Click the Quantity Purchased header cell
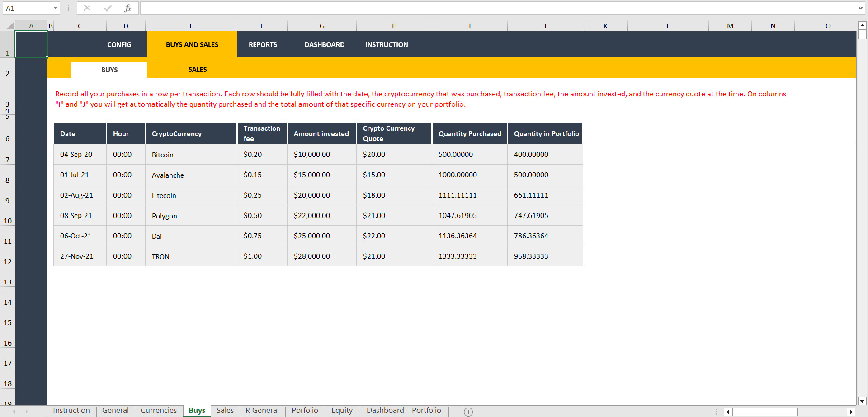The image size is (868, 417). tap(470, 133)
